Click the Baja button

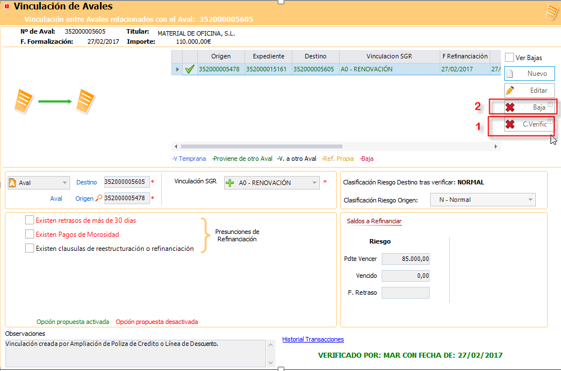point(530,107)
